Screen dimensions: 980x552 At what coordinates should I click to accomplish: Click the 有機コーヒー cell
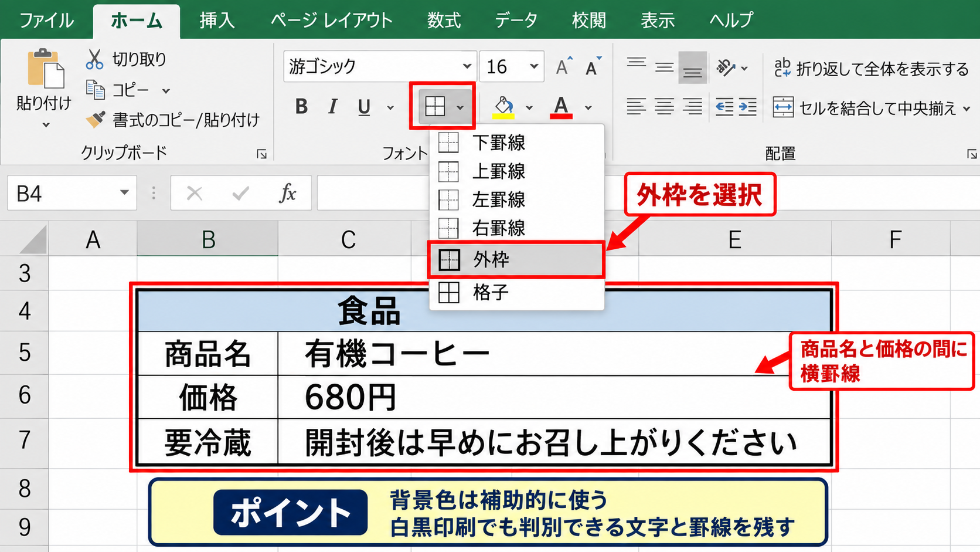(554, 354)
